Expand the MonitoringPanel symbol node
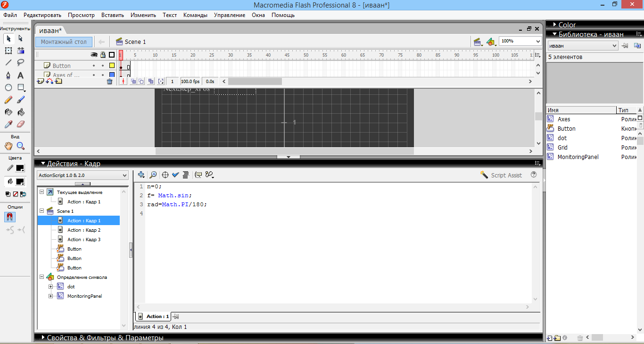 click(x=51, y=296)
